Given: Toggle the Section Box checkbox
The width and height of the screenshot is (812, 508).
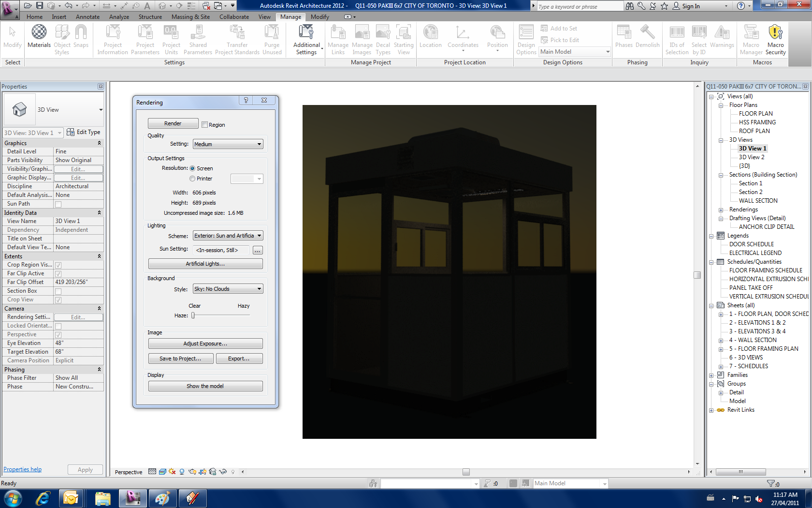Looking at the screenshot, I should (58, 291).
